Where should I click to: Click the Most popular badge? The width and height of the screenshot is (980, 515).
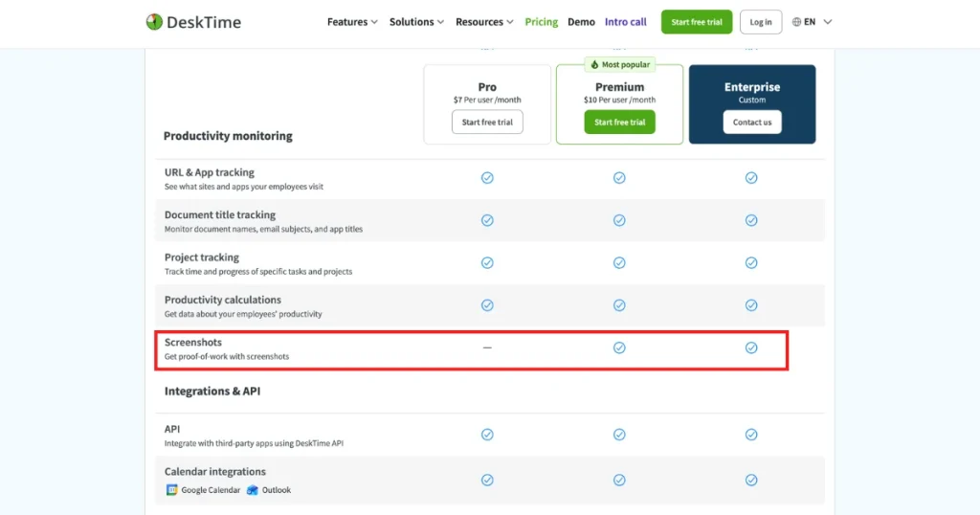click(620, 64)
